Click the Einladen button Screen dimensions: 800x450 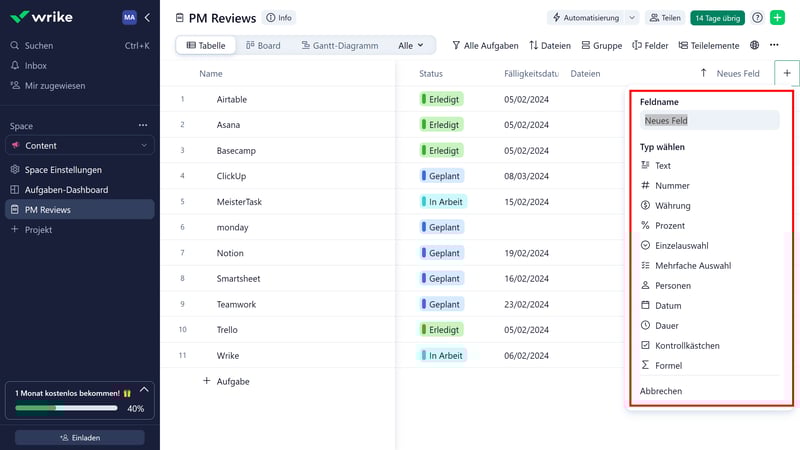point(80,438)
